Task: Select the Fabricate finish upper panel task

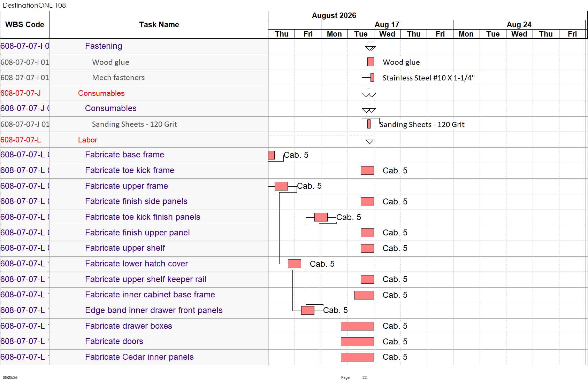Action: pyautogui.click(x=137, y=233)
